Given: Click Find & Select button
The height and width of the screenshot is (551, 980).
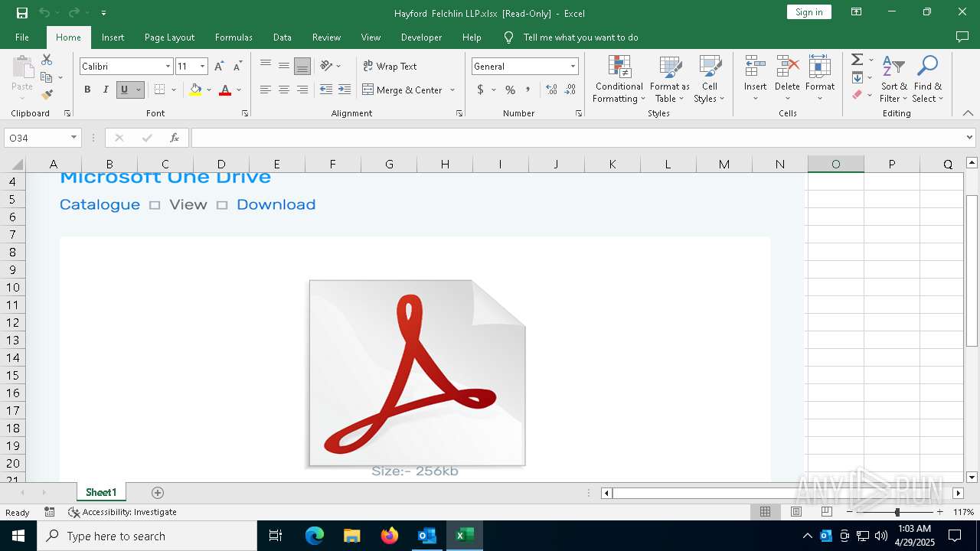Looking at the screenshot, I should point(927,79).
